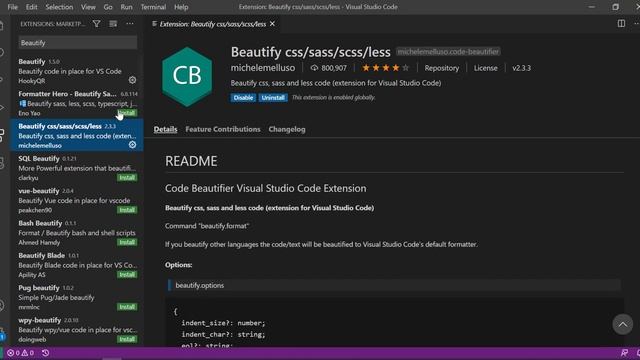The width and height of the screenshot is (640, 360).
Task: Select wpy-beautify extension in list
Action: point(77,329)
